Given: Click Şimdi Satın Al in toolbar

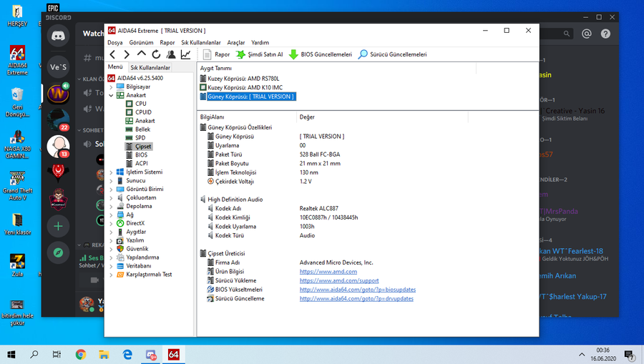Looking at the screenshot, I should 260,54.
